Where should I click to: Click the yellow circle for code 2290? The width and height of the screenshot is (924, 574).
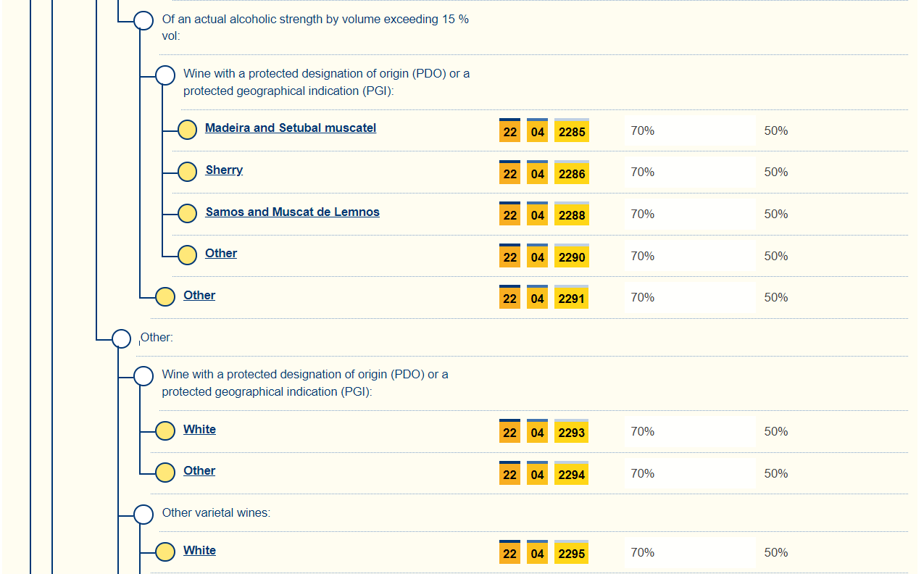pyautogui.click(x=187, y=255)
